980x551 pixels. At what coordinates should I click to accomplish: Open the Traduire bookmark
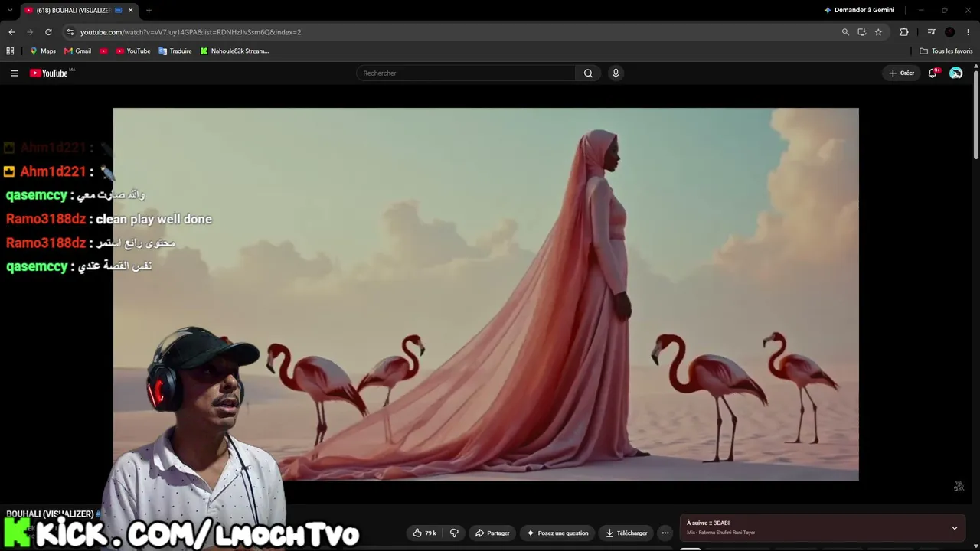175,51
